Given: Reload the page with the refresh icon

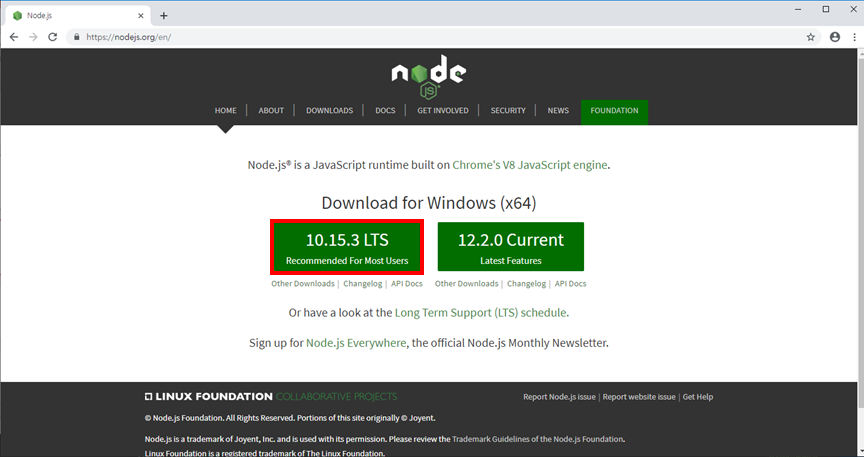Looking at the screenshot, I should (x=52, y=37).
